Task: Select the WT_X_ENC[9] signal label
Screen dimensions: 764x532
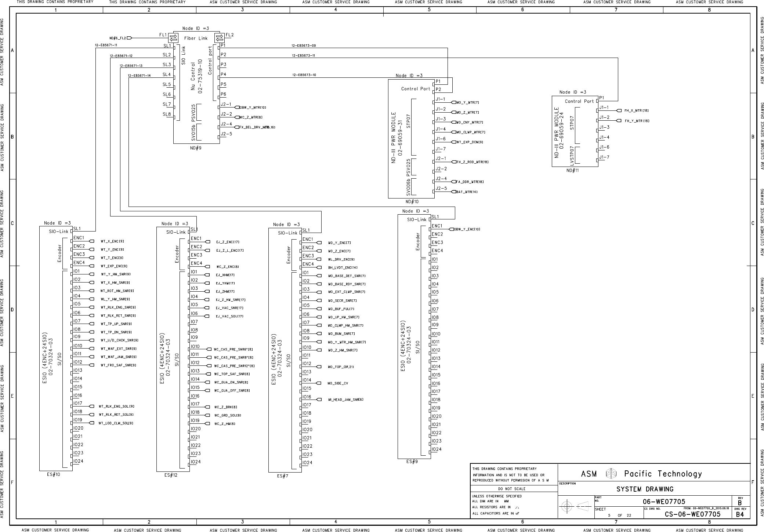Action: [112, 241]
